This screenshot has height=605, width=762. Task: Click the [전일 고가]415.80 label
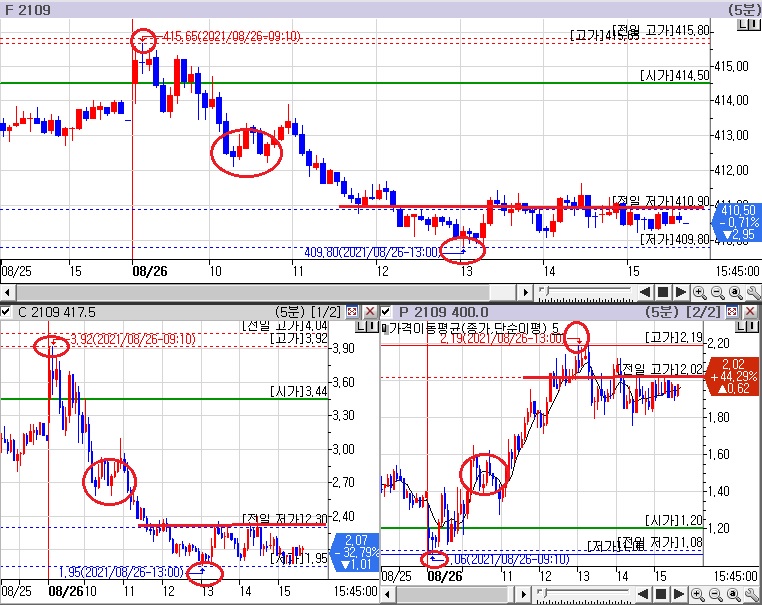[x=661, y=30]
